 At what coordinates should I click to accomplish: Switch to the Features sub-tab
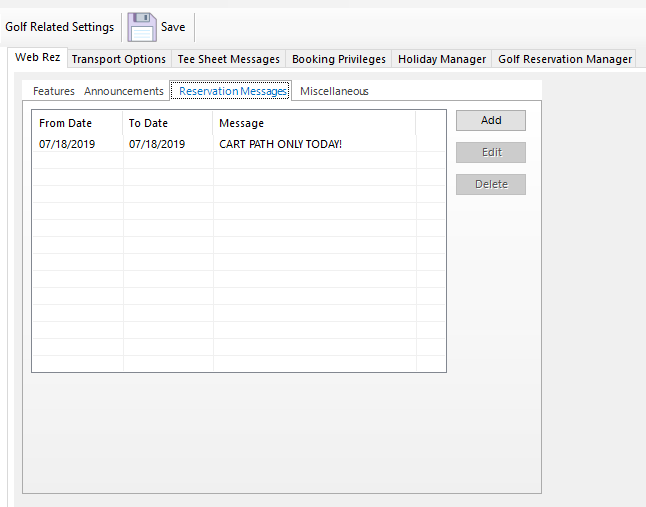(x=54, y=91)
